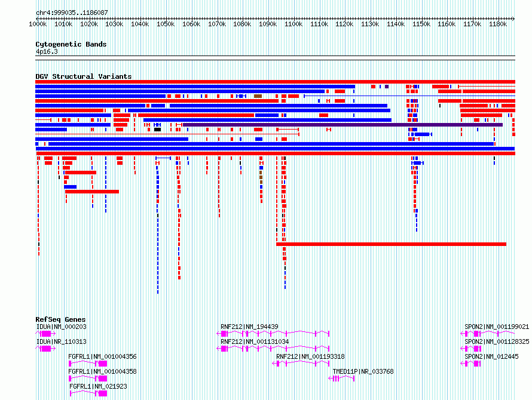Click the 1000k ruler label
Screen dimensions: 532x400
click(38, 24)
